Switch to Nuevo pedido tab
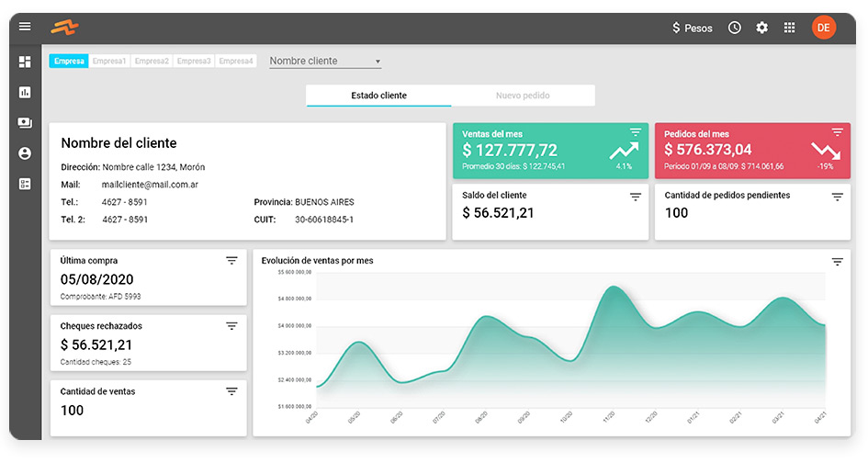This screenshot has width=868, height=474. tap(523, 96)
